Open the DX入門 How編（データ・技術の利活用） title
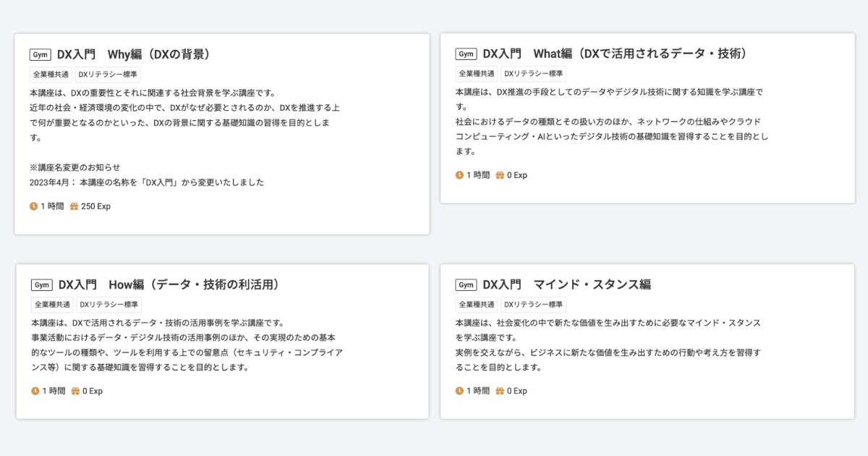 click(x=169, y=285)
